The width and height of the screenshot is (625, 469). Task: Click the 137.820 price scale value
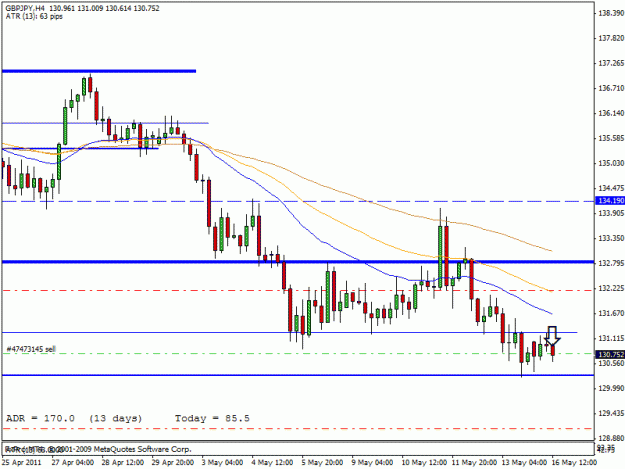click(611, 38)
